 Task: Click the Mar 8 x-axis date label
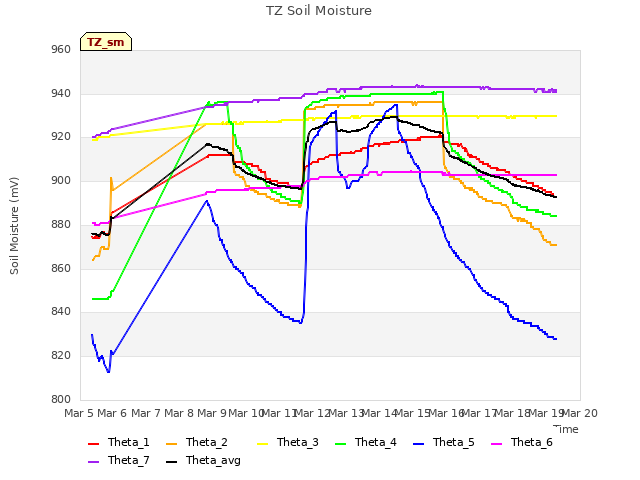179,413
